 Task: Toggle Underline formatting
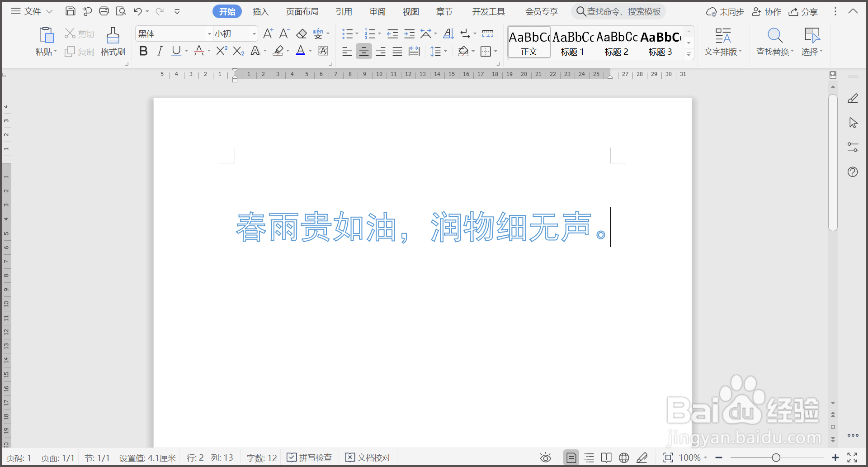point(176,51)
